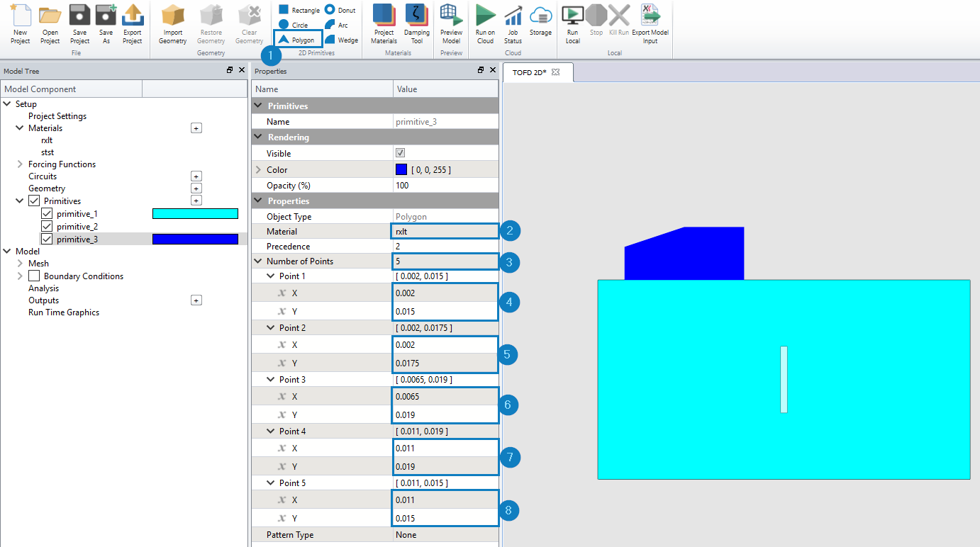Click primitive_1 cyan color swatch
Screen dimensions: 980x547
click(195, 214)
